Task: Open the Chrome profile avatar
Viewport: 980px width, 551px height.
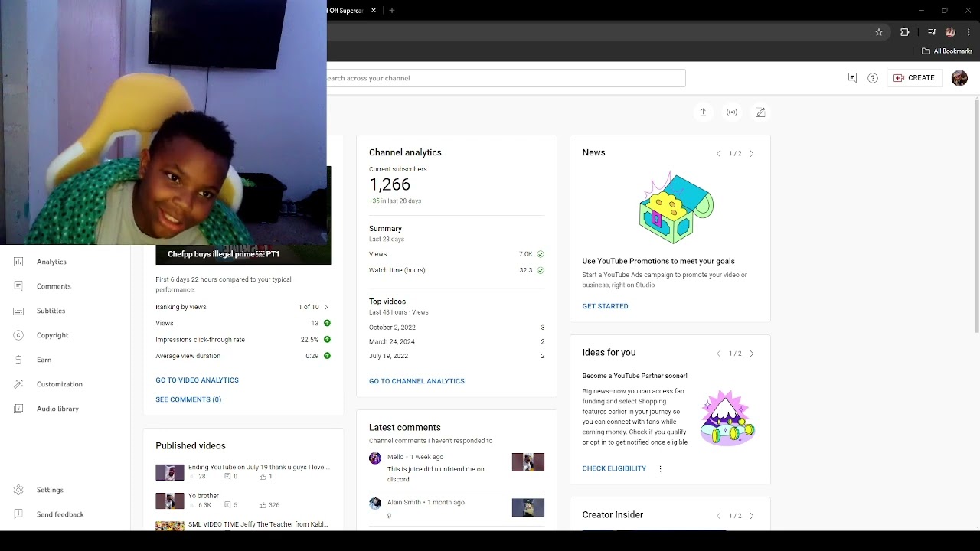Action: 950,32
